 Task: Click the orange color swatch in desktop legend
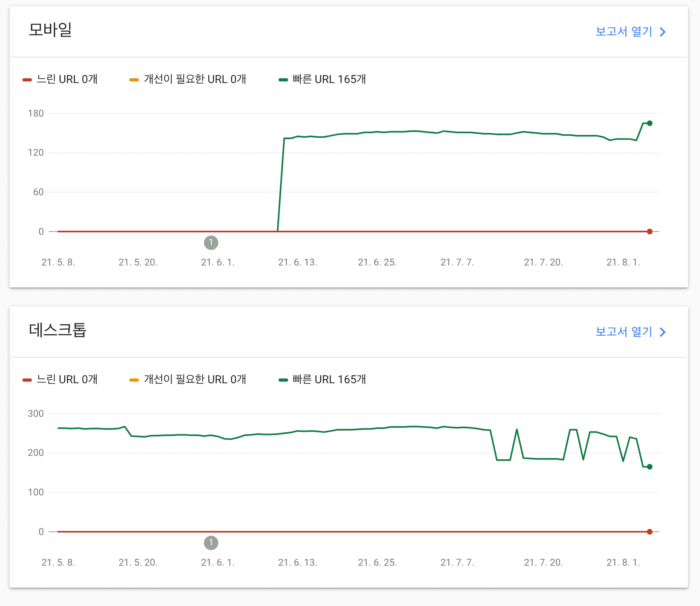pyautogui.click(x=134, y=380)
